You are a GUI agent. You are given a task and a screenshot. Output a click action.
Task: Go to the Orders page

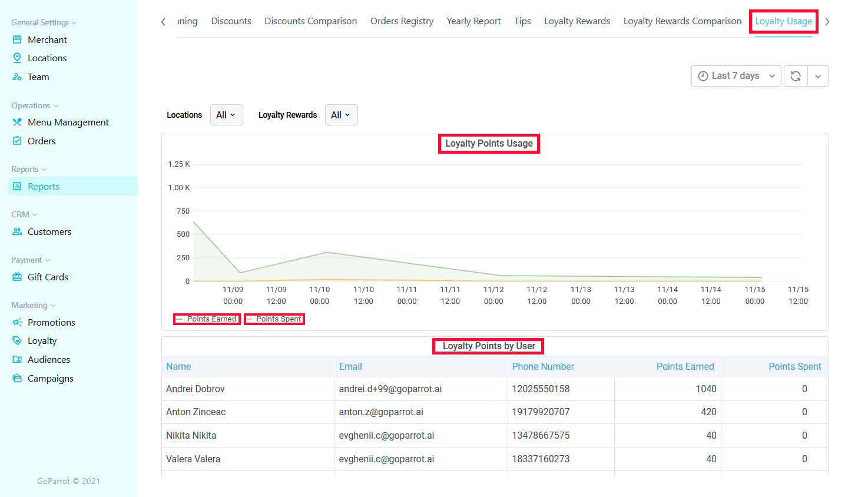pos(41,141)
